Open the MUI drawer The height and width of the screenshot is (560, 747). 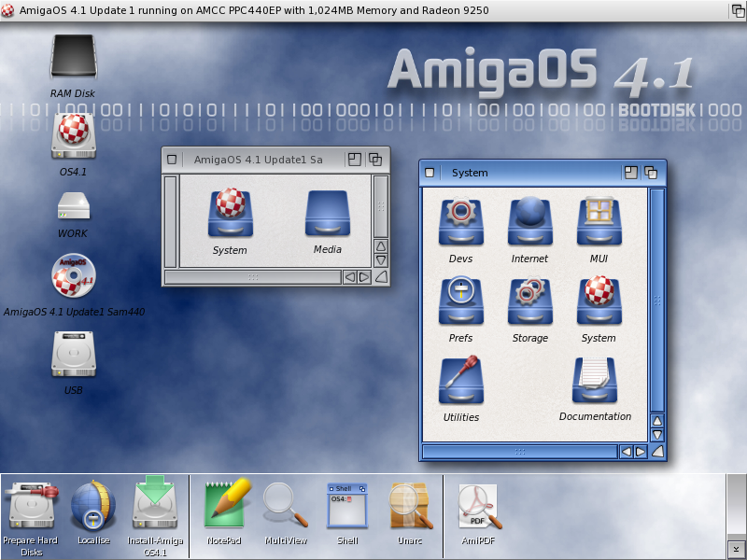(599, 222)
